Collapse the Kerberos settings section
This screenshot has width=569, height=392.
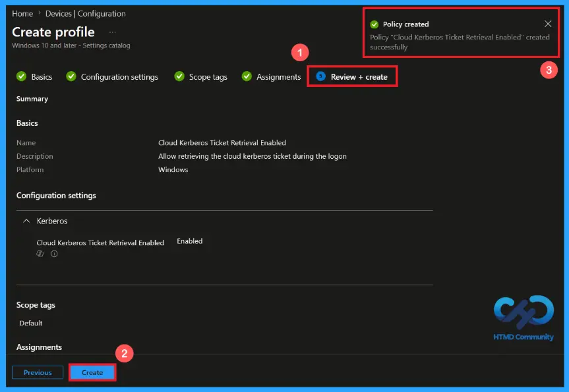coord(26,221)
